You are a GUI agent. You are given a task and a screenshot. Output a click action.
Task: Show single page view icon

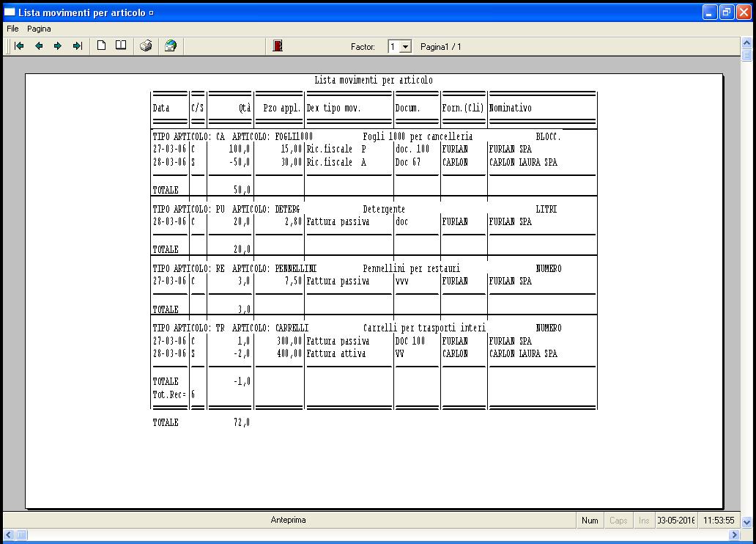101,46
